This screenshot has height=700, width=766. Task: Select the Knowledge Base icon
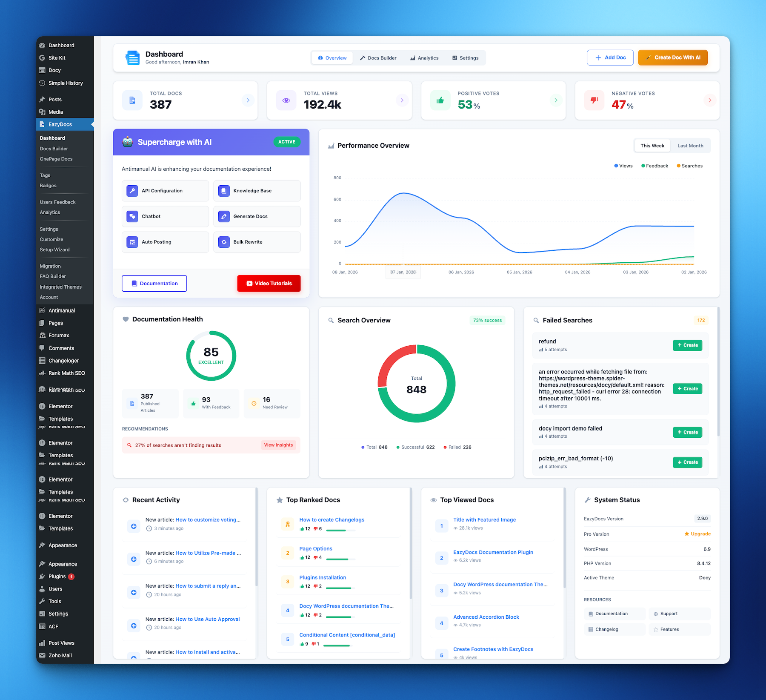click(224, 190)
